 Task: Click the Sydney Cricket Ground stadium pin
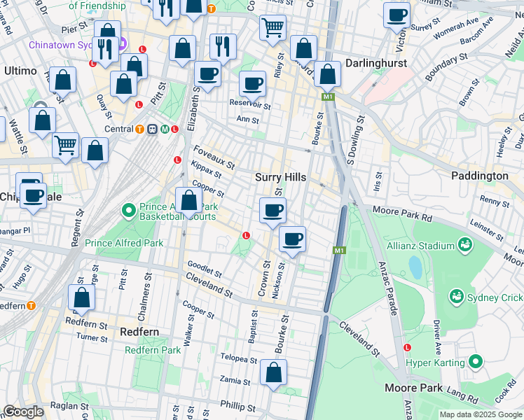tap(457, 297)
